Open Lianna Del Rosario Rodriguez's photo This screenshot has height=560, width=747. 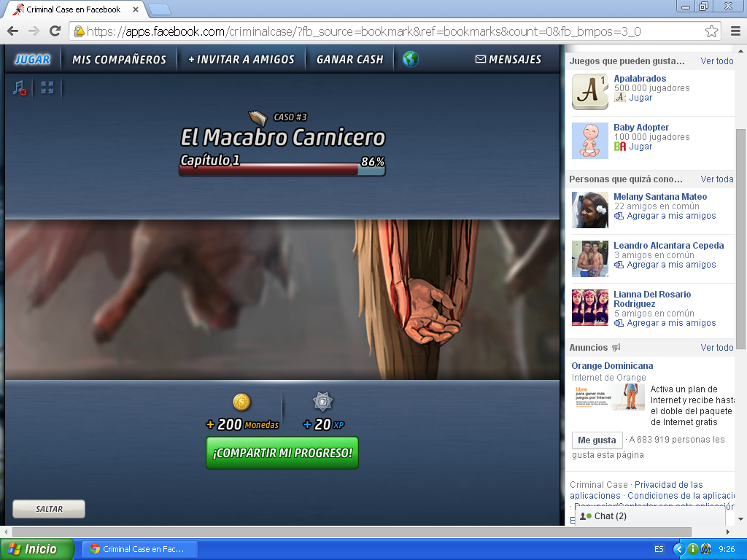click(589, 308)
